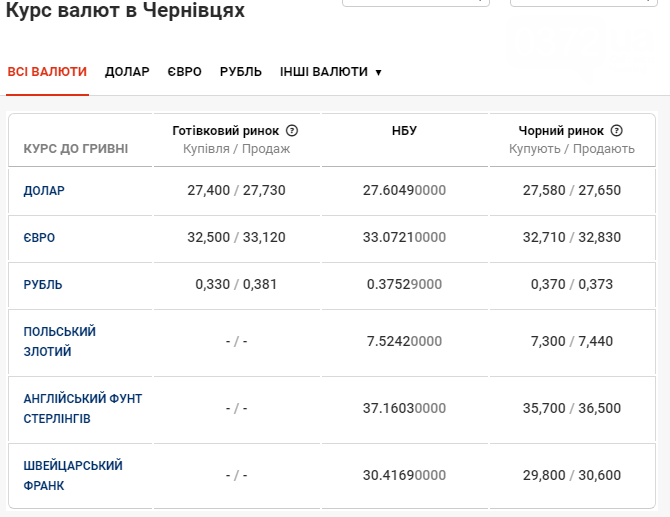670x517 pixels.
Task: Expand the ІНШІ ВАЛЮТИ dropdown arrow
Action: [378, 72]
